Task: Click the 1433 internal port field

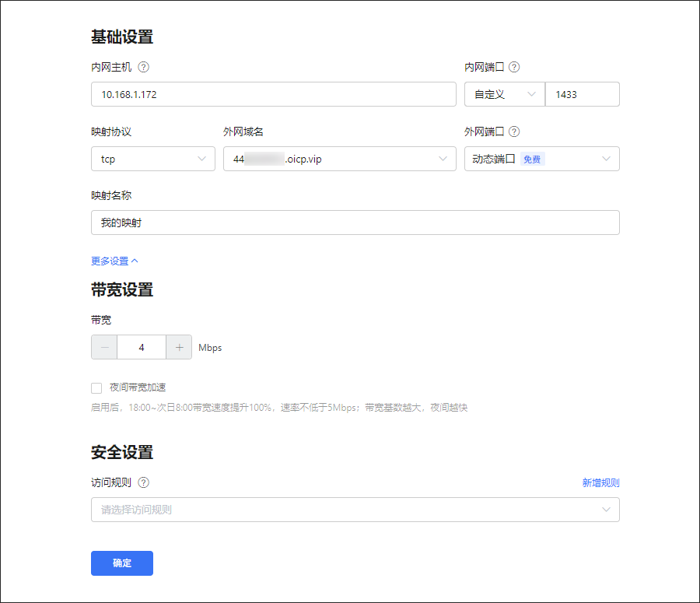Action: pyautogui.click(x=582, y=94)
